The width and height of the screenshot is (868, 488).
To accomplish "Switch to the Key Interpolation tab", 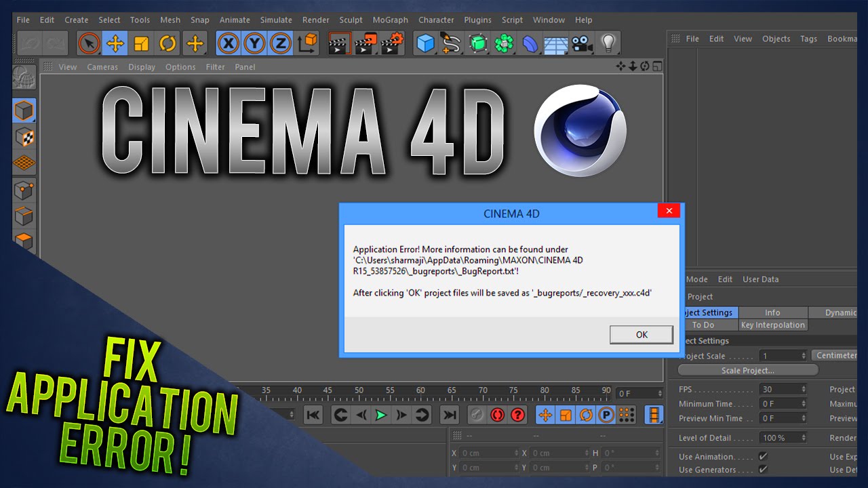I will click(x=772, y=325).
